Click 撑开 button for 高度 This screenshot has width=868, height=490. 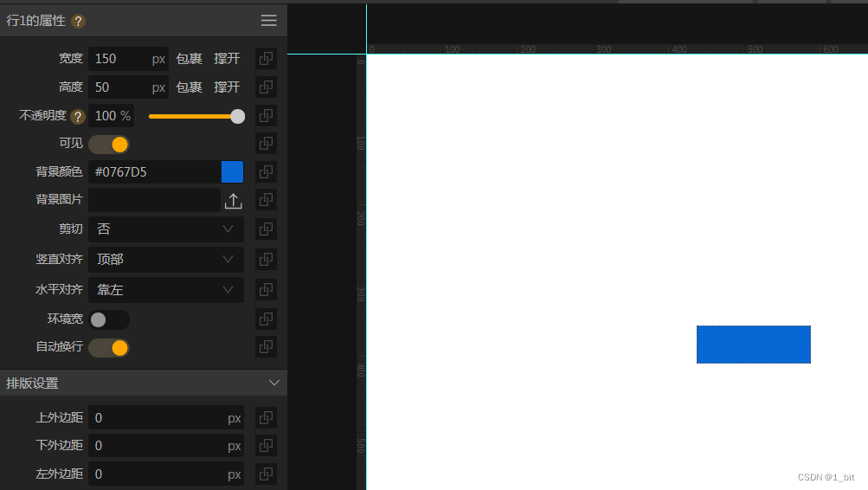227,87
